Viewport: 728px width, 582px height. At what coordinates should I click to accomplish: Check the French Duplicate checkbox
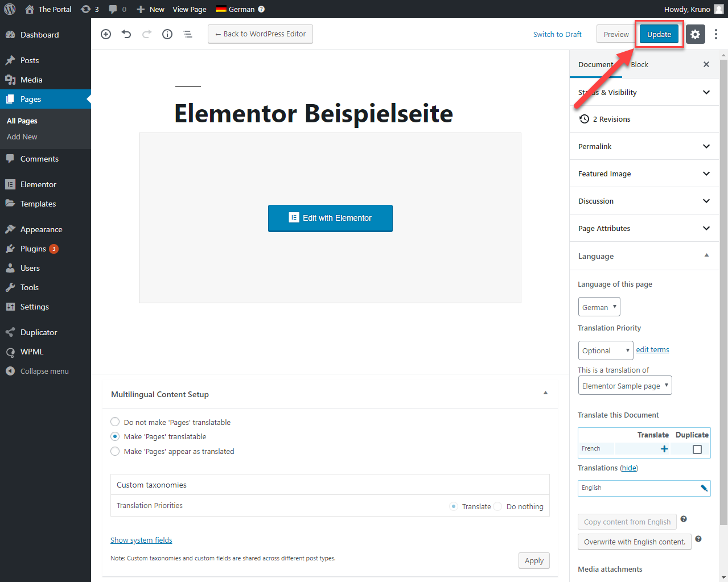(697, 449)
